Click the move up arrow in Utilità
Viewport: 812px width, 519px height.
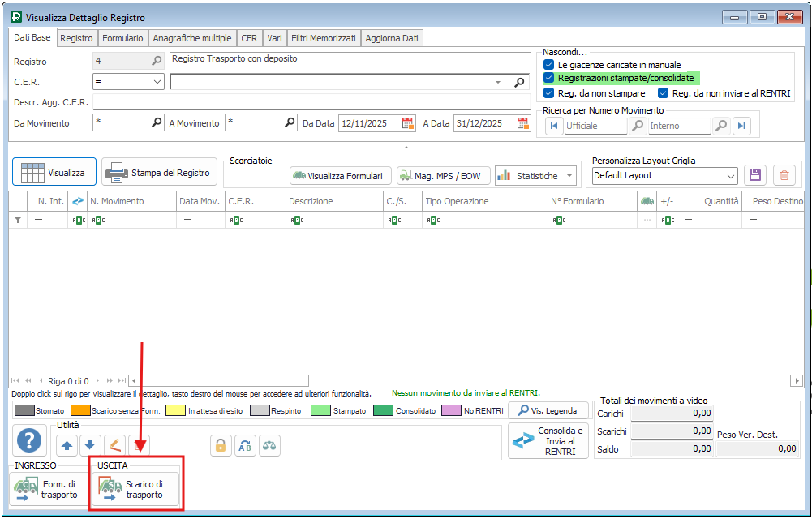[67, 444]
